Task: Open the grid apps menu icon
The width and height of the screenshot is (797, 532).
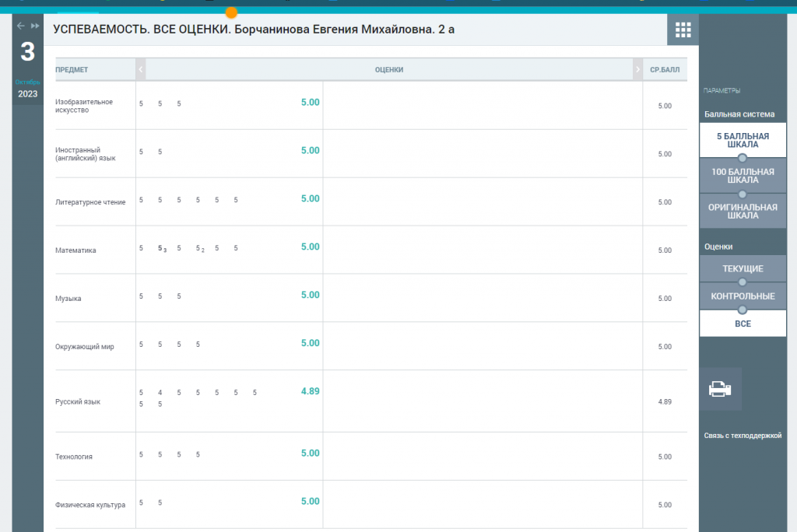Action: tap(683, 30)
